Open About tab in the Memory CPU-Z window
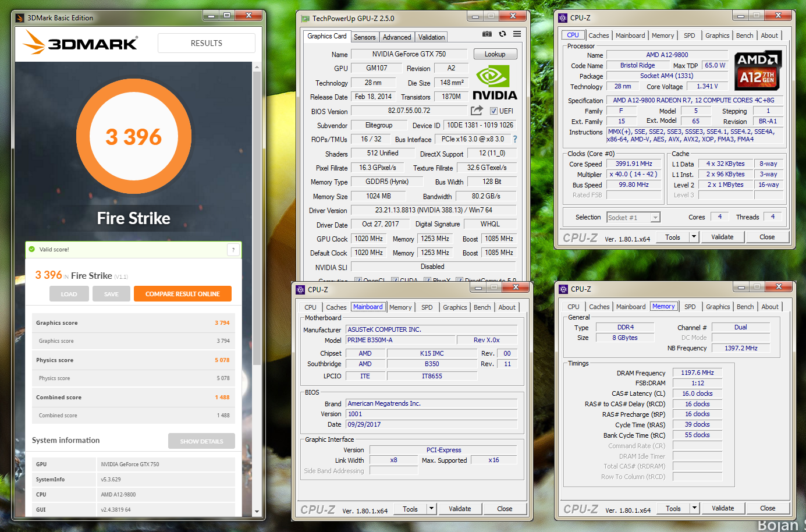The height and width of the screenshot is (532, 806). click(770, 307)
